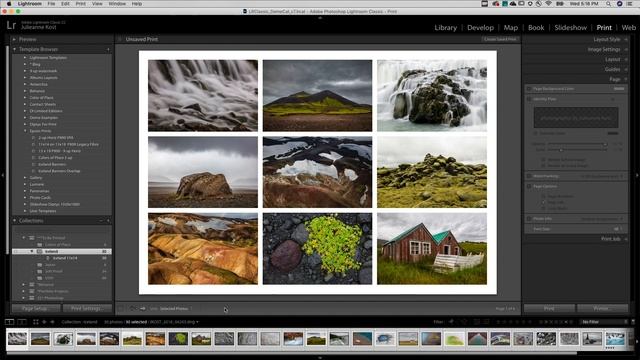Viewport: 640px width, 360px height.
Task: Go to first page using toolbar square icon
Action: [x=121, y=309]
